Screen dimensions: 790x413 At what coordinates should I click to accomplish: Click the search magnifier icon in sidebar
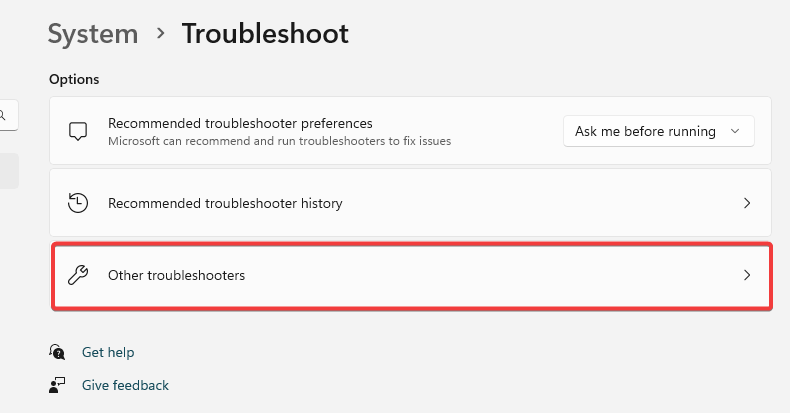coord(5,115)
